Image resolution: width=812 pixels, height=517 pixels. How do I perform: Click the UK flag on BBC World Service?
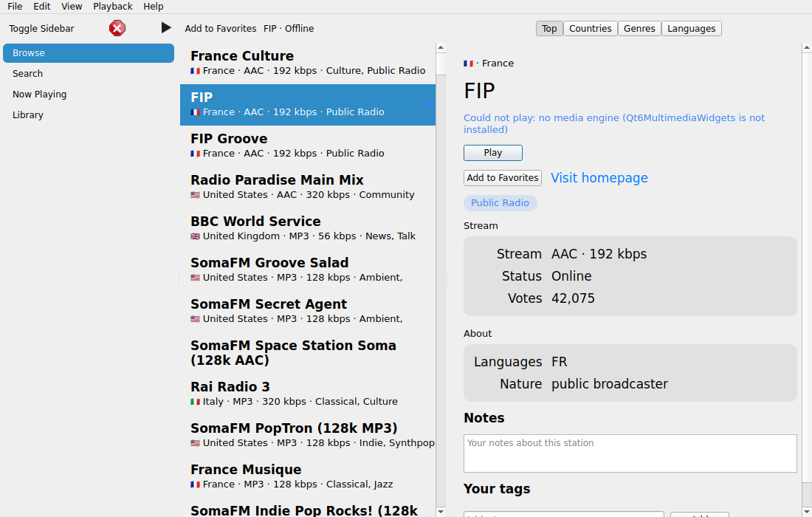click(x=195, y=236)
